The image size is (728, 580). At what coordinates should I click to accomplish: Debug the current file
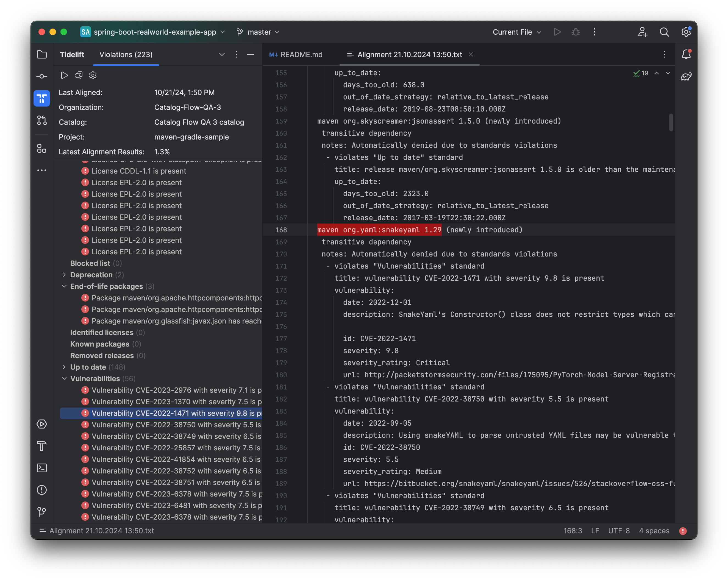576,32
